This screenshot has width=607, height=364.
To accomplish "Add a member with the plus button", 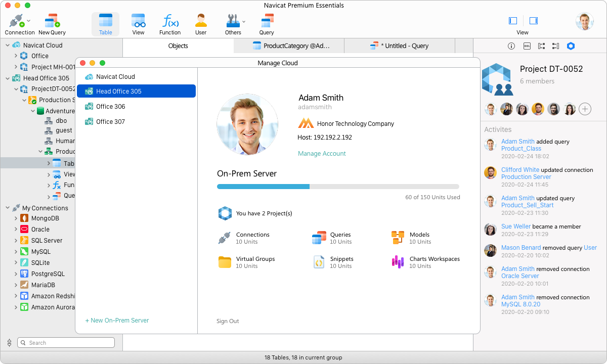I will coord(585,109).
